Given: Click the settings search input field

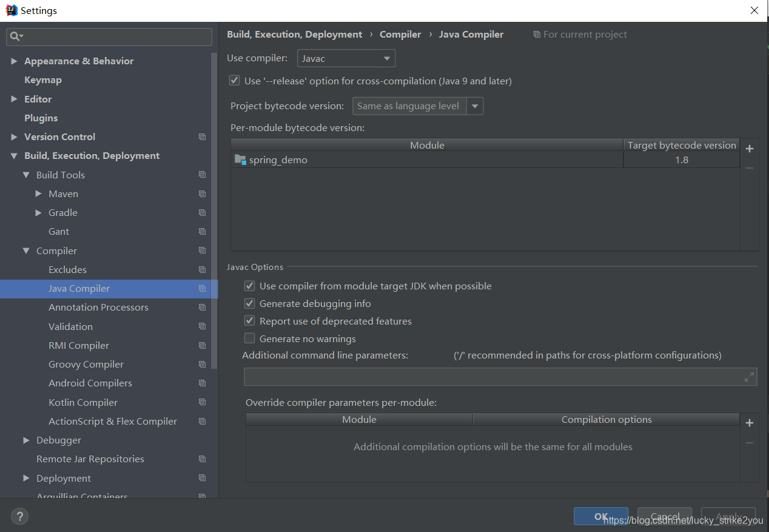Looking at the screenshot, I should tap(109, 36).
